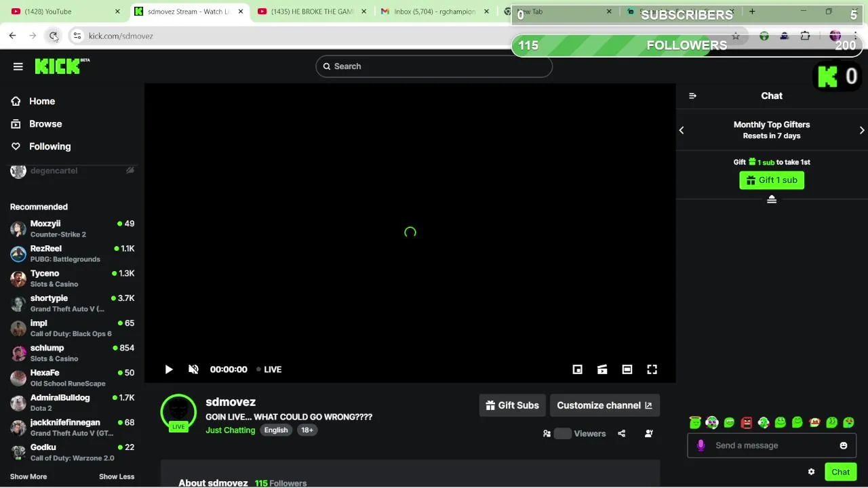Play the stream video
Screen dimensions: 868x488
click(169, 369)
